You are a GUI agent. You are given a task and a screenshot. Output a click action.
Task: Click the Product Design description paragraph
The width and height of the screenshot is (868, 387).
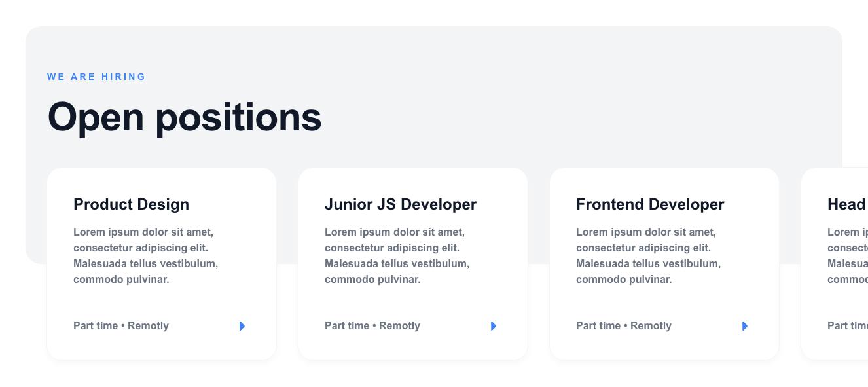[x=145, y=256]
